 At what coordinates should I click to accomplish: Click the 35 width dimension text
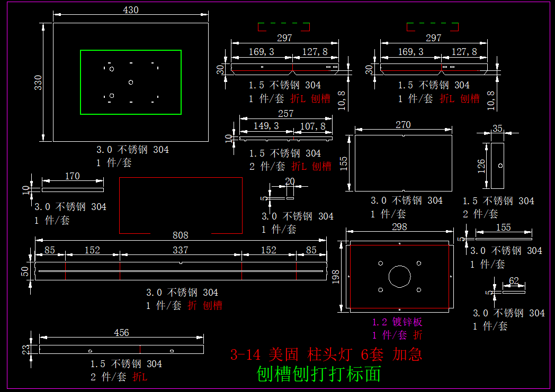tap(497, 129)
